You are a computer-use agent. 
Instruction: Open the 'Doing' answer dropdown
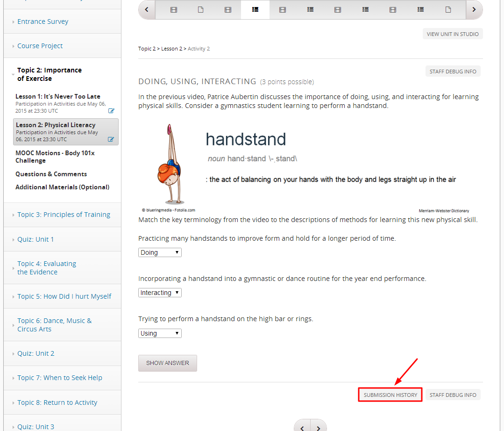tap(160, 252)
